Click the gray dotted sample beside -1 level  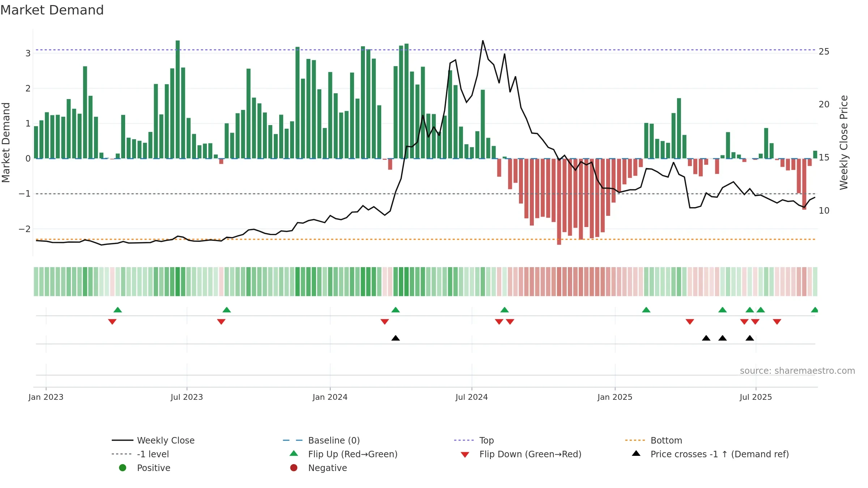tap(122, 454)
